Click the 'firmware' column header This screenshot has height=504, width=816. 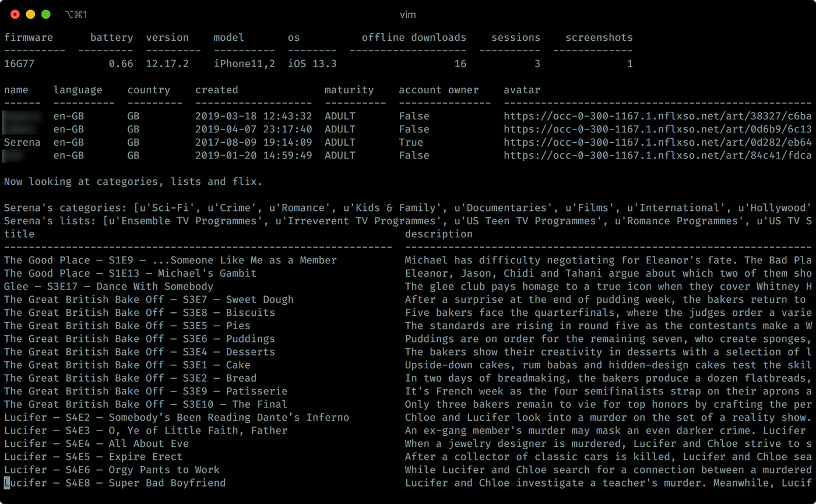(x=29, y=37)
